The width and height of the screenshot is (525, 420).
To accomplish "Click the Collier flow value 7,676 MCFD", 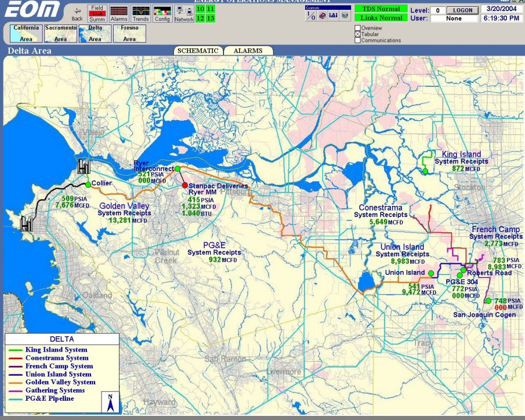I will [x=72, y=205].
